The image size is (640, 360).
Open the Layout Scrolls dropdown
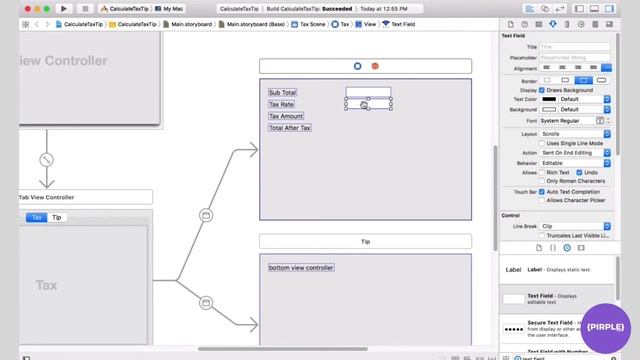point(575,134)
